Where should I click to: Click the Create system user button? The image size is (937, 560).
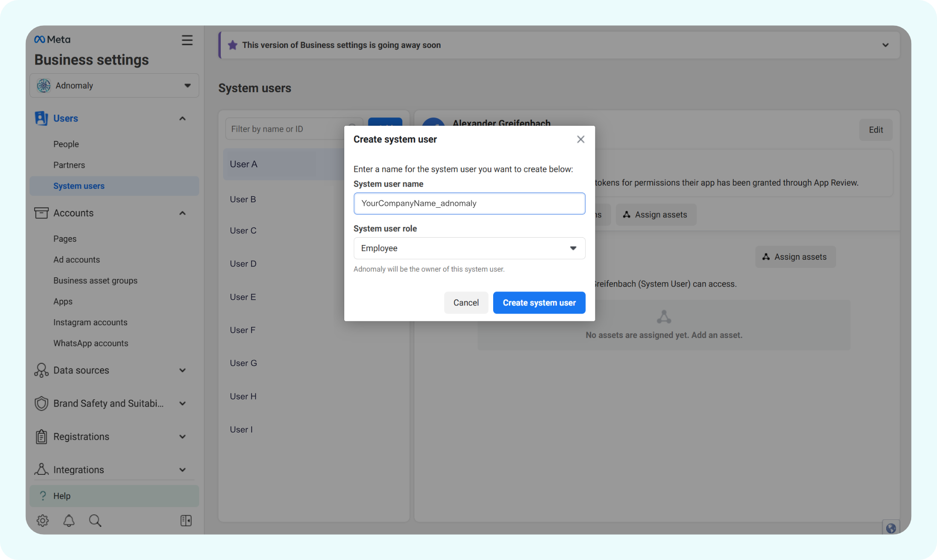[x=539, y=303]
